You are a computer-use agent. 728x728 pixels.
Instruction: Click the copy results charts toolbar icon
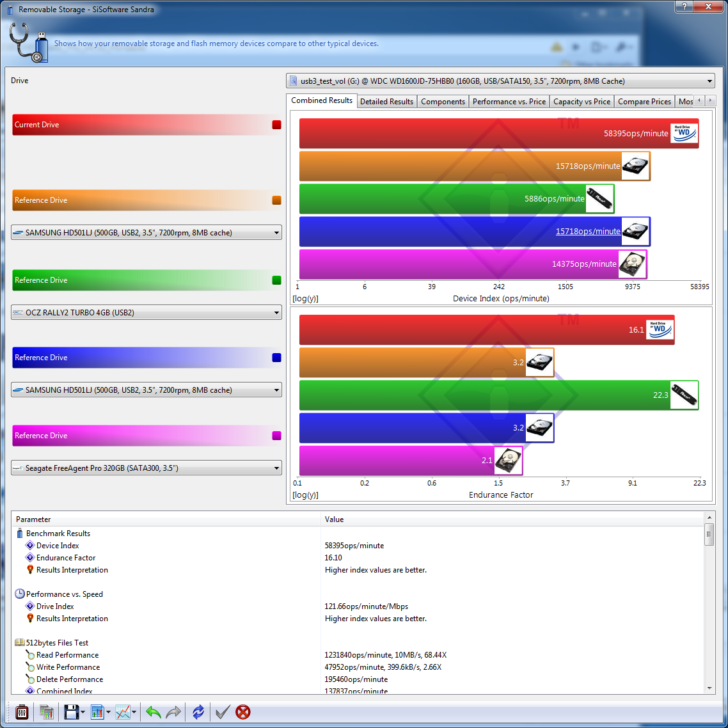coord(47,712)
